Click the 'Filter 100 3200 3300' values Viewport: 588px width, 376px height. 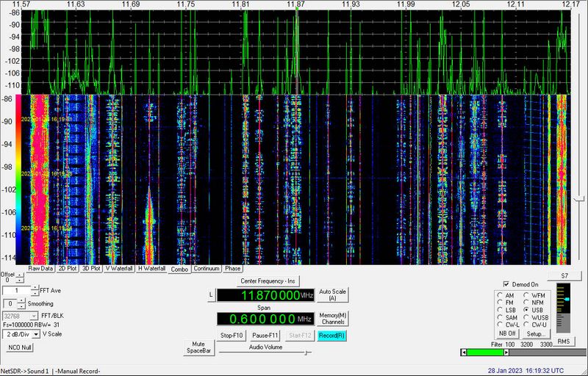pos(522,344)
